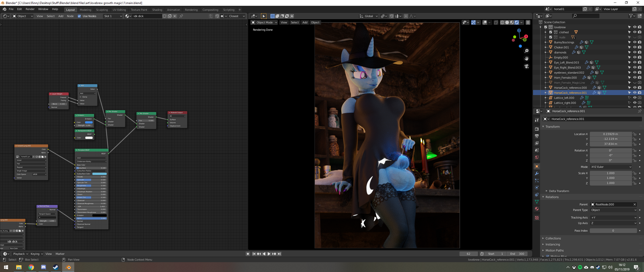Open the XYZ Euler rotation mode dropdown

point(611,167)
